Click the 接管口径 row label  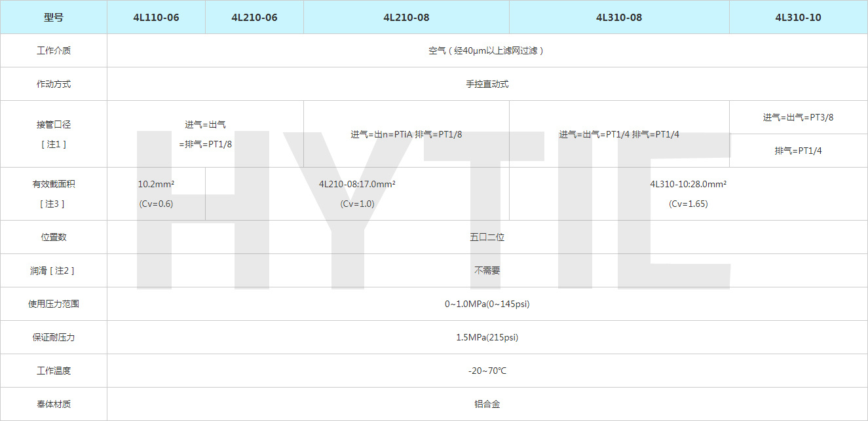tap(54, 124)
